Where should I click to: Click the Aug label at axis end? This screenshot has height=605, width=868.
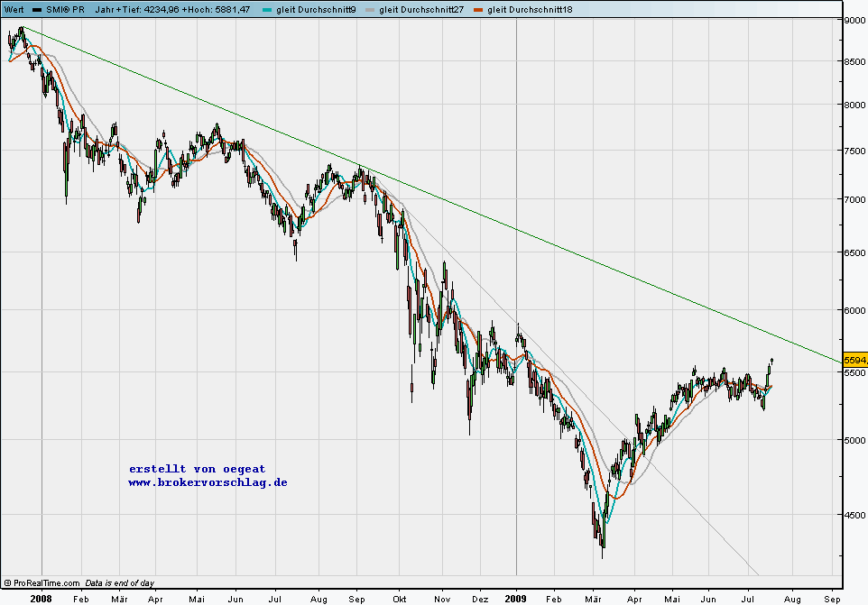point(792,599)
